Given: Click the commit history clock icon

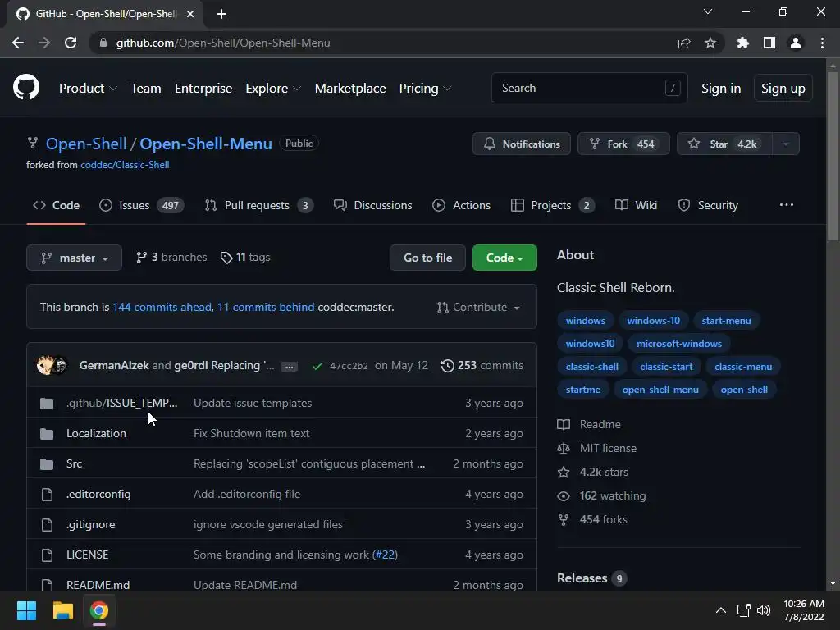Looking at the screenshot, I should pos(447,365).
